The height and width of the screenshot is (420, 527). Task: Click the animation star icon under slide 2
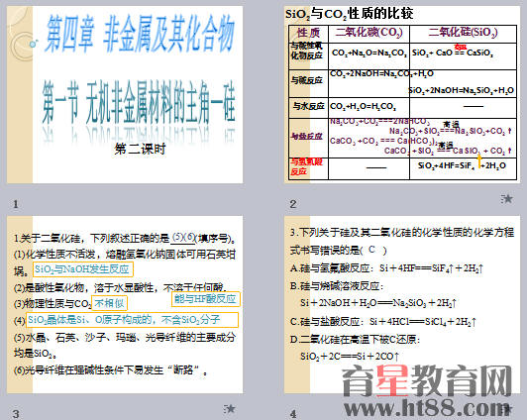(506, 199)
